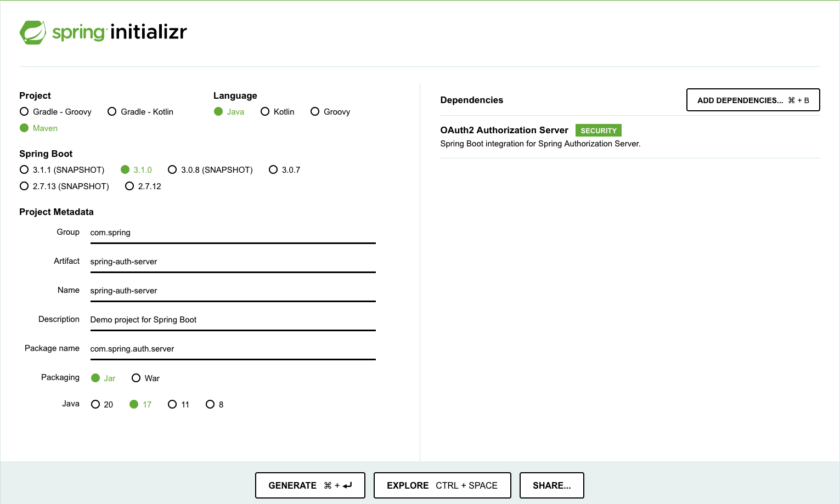Click the Explore button
The width and height of the screenshot is (840, 504).
[x=442, y=485]
